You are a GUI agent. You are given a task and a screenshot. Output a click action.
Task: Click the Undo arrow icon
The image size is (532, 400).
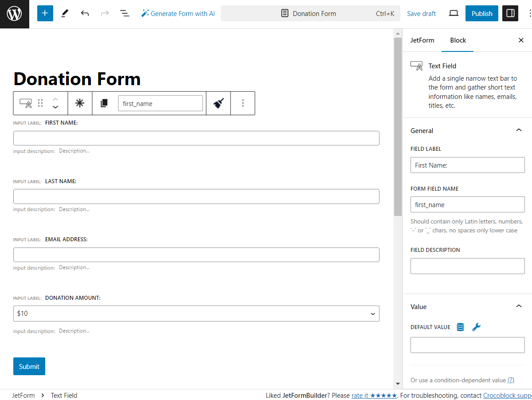click(85, 13)
